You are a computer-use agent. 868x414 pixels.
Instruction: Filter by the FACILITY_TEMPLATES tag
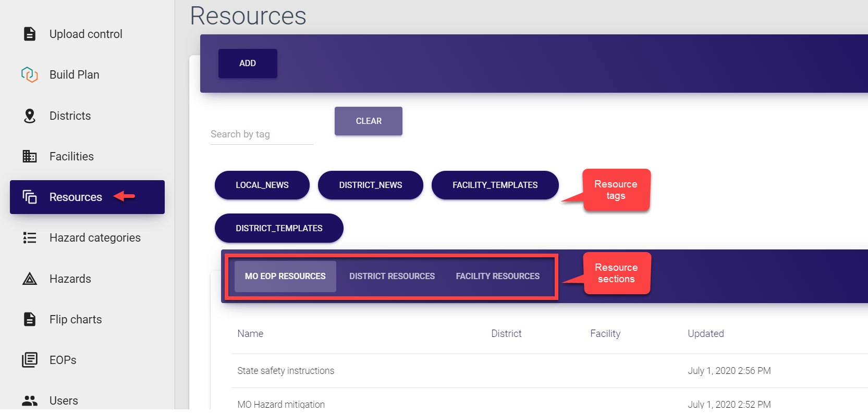click(x=495, y=185)
